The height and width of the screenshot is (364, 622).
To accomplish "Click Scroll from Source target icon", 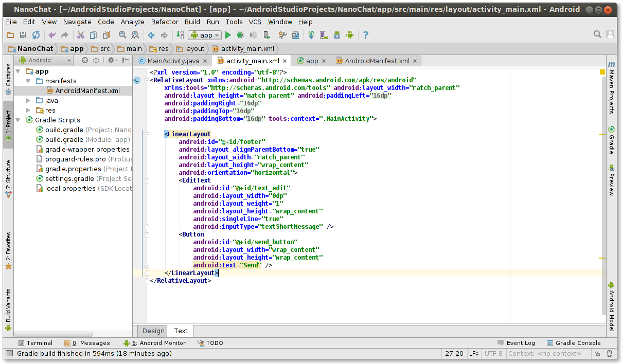I will [x=85, y=61].
